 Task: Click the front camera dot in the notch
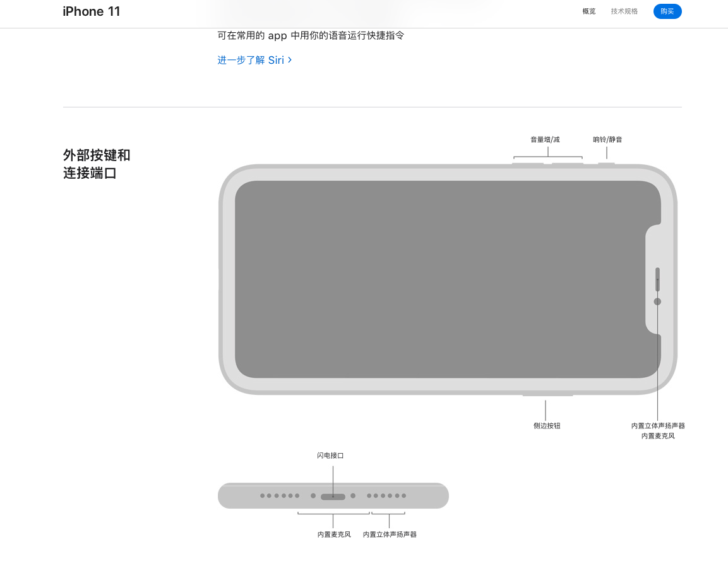pos(657,301)
